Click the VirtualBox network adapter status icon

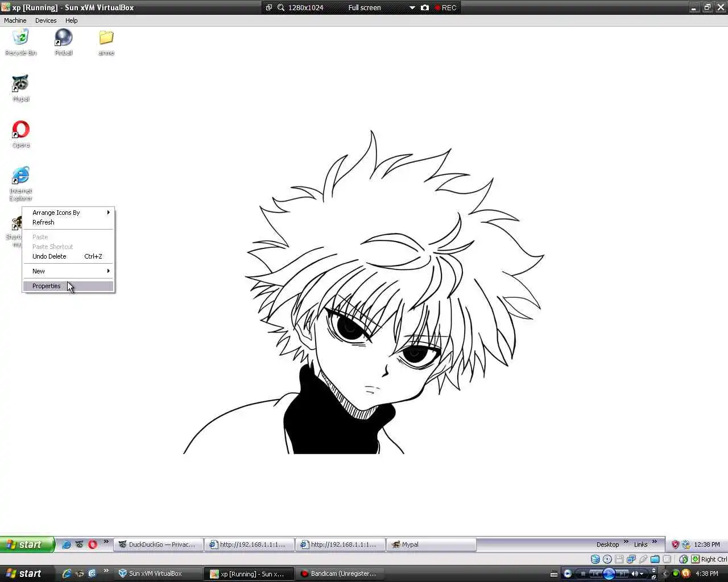631,559
